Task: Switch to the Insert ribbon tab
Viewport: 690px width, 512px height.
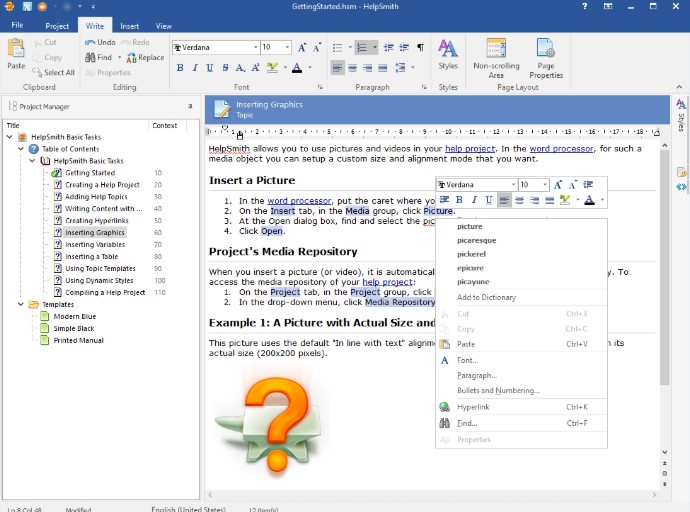Action: coord(129,26)
